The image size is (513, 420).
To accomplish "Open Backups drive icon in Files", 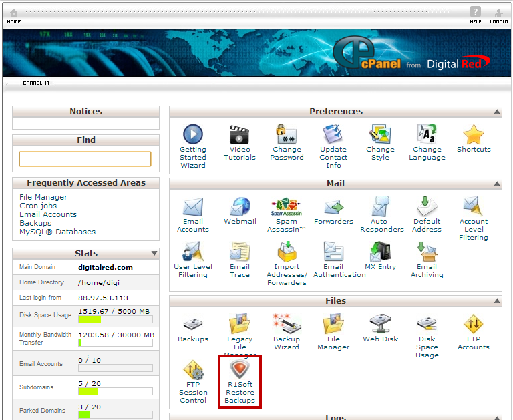I will 193,324.
